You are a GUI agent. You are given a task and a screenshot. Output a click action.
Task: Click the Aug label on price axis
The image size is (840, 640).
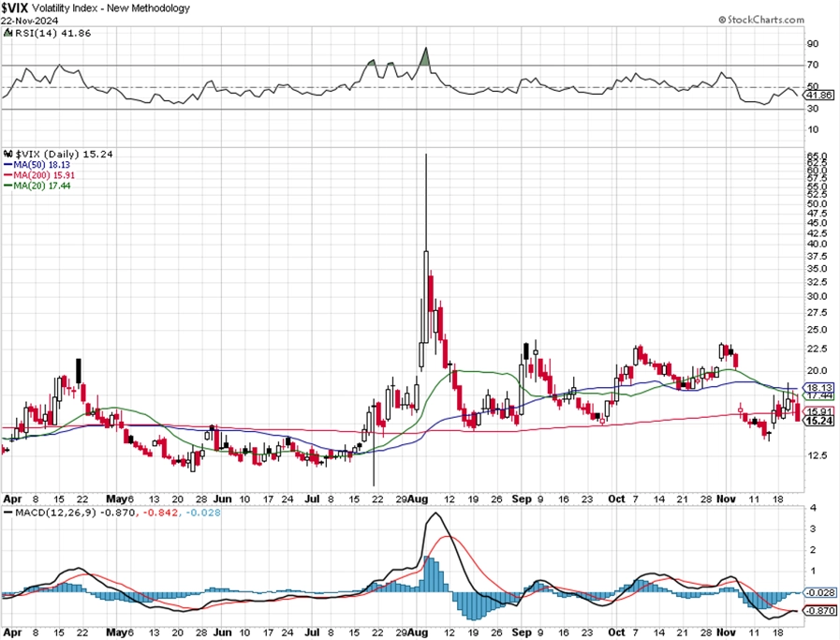click(x=418, y=499)
